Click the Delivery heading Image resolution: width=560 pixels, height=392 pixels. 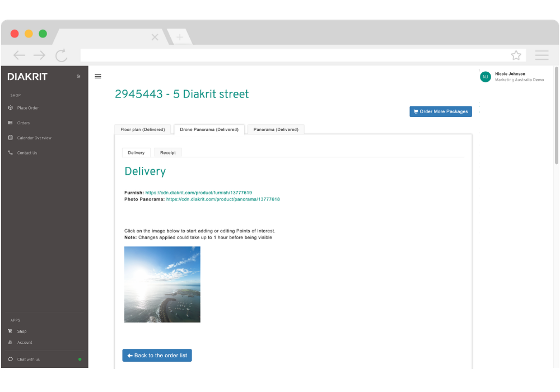click(145, 171)
